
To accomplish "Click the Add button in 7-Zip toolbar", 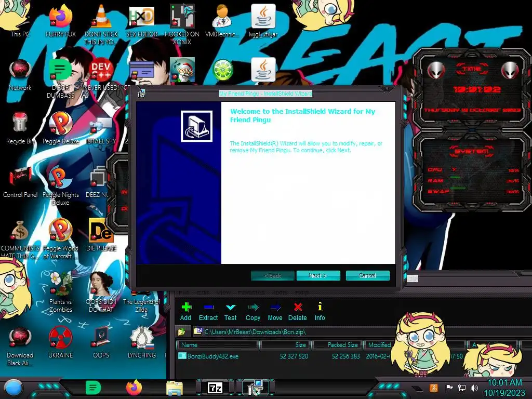I will click(185, 312).
